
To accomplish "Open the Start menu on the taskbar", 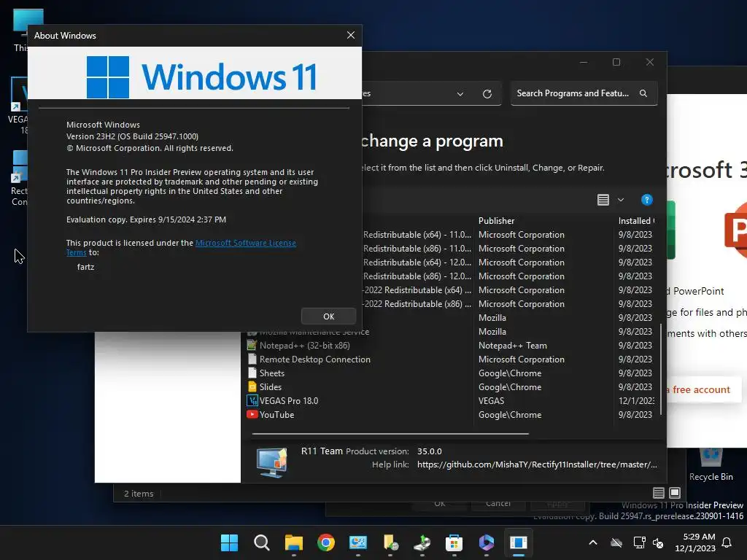I will [x=229, y=542].
